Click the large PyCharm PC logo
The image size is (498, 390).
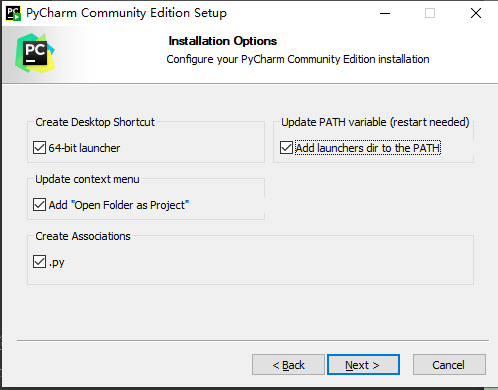pos(35,53)
